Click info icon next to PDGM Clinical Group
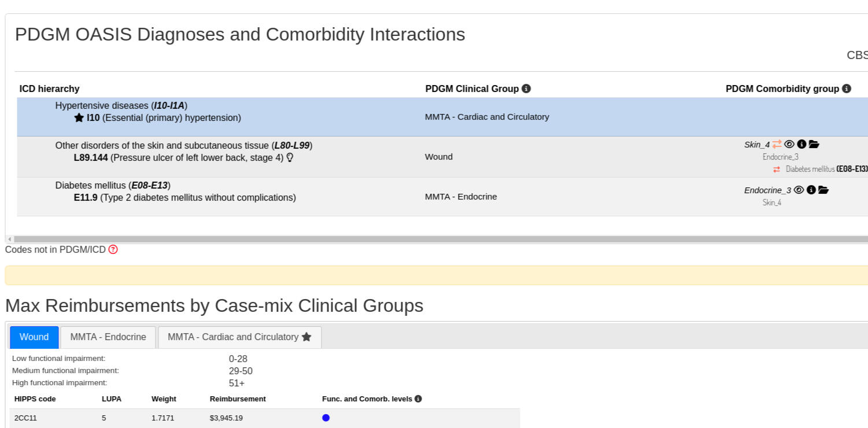Image resolution: width=868 pixels, height=428 pixels. tap(526, 88)
